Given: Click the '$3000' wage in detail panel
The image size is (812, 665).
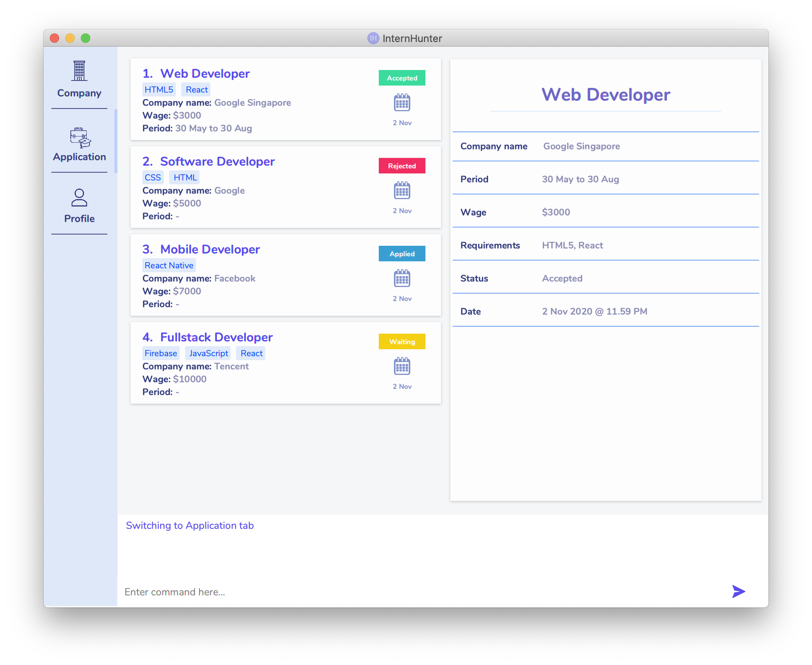Looking at the screenshot, I should (556, 212).
